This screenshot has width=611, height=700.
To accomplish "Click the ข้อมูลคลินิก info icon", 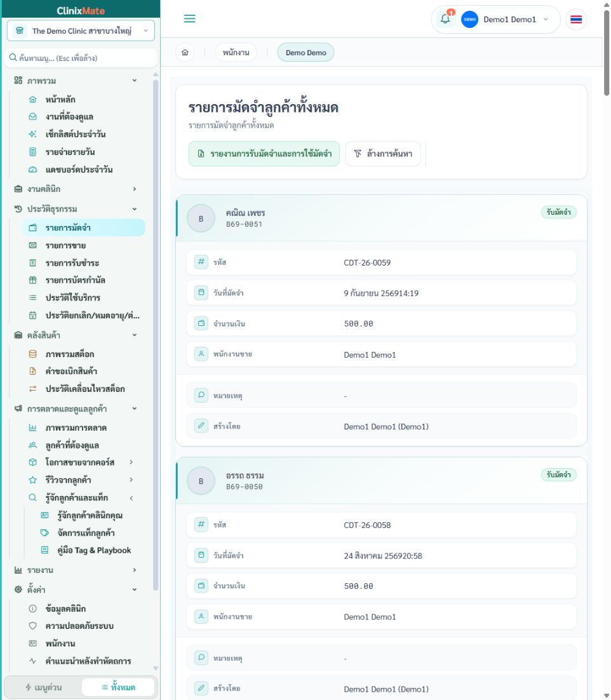I will [x=32, y=609].
